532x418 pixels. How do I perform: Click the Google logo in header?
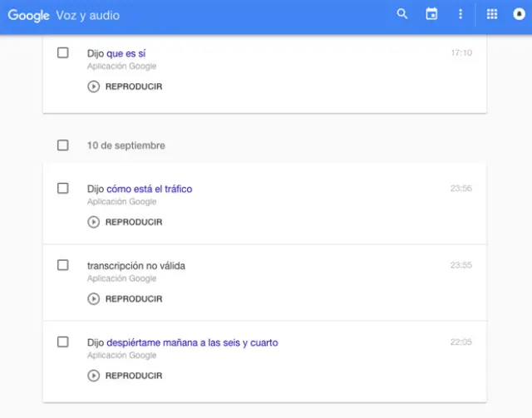pyautogui.click(x=29, y=15)
